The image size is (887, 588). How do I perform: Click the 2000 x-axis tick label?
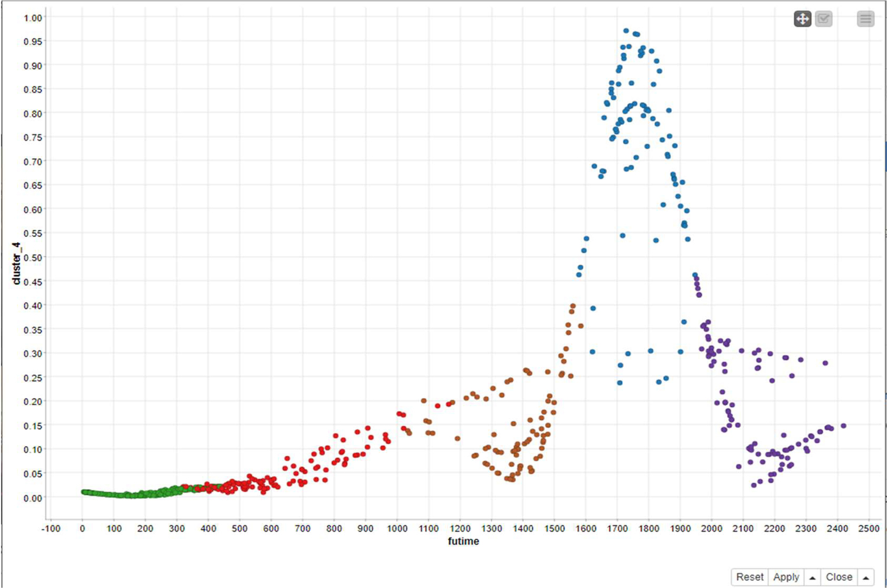(711, 528)
